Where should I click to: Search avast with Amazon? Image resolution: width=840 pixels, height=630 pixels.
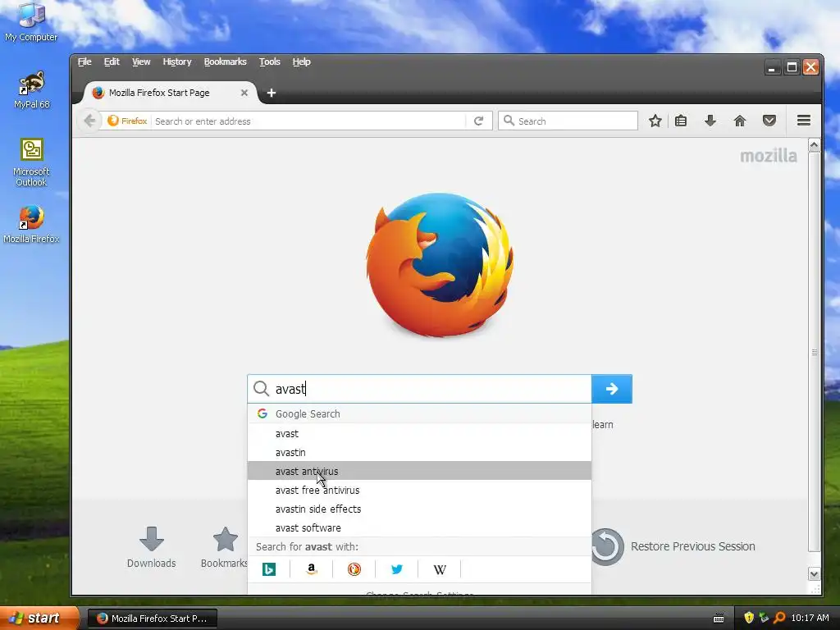[311, 569]
